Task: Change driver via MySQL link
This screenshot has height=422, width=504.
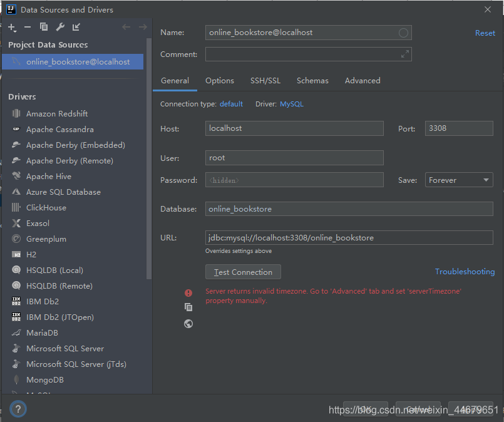Action: [x=292, y=104]
